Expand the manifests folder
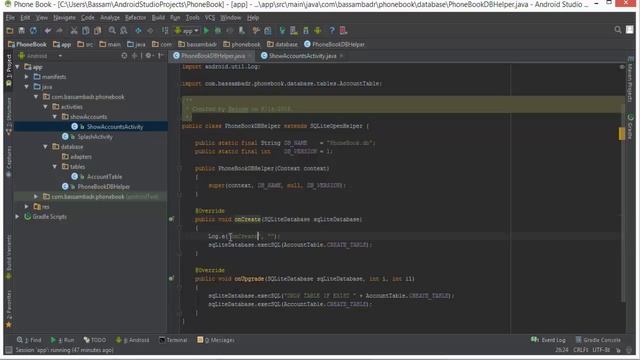The image size is (640, 360). 27,77
